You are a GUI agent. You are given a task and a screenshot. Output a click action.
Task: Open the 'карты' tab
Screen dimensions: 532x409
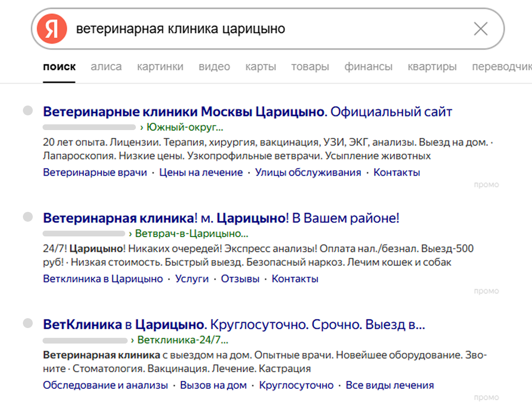(261, 67)
